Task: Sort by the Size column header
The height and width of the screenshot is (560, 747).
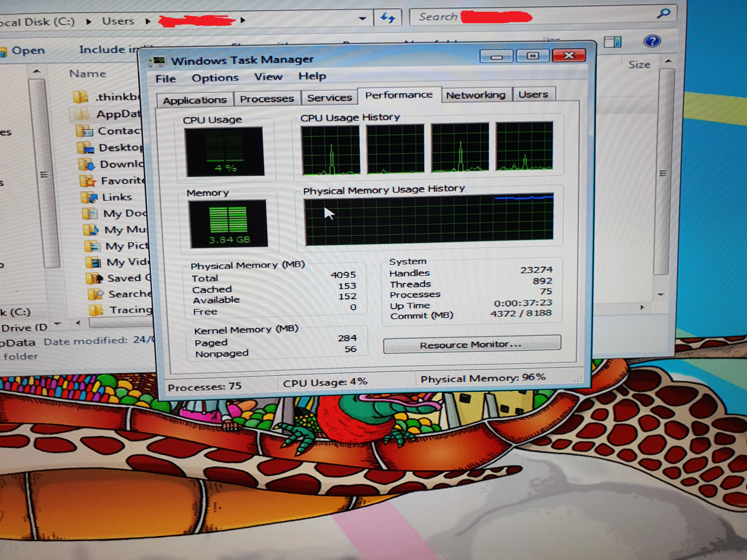Action: tap(639, 64)
